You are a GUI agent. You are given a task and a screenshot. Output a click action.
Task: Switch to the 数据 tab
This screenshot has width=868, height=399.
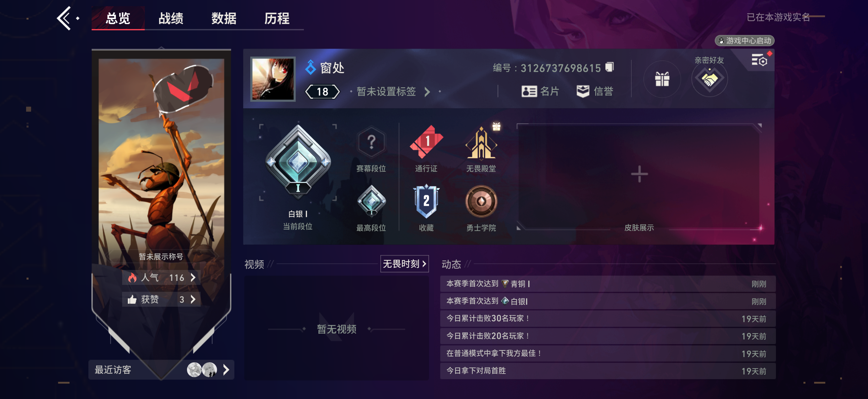click(x=224, y=18)
